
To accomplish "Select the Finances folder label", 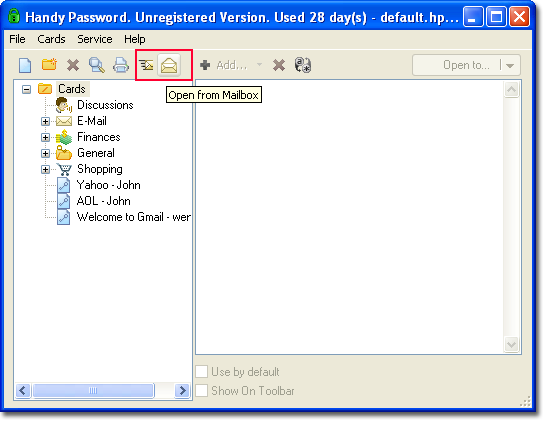I will [x=99, y=137].
